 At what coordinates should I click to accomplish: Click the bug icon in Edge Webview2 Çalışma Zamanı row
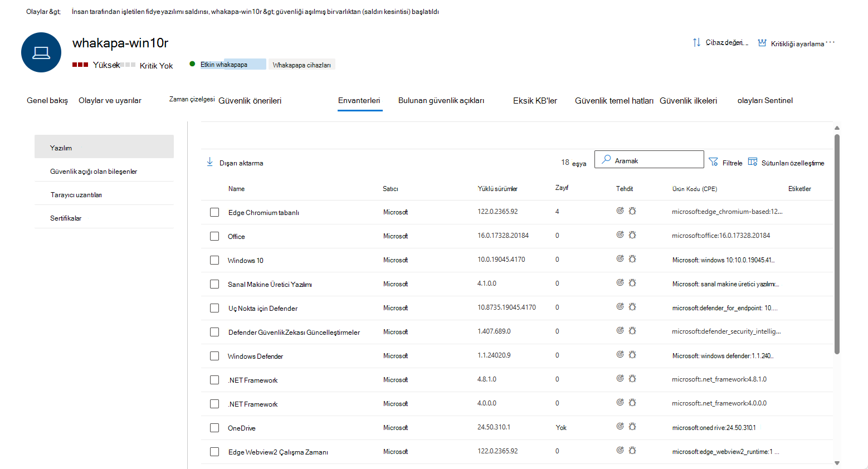(x=632, y=450)
